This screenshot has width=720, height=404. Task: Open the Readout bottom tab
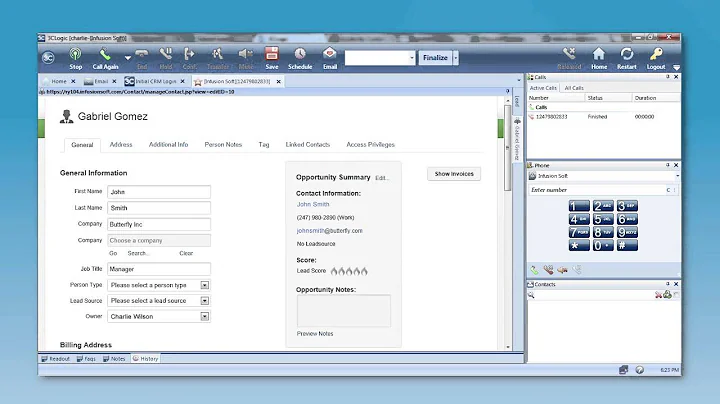[x=56, y=359]
